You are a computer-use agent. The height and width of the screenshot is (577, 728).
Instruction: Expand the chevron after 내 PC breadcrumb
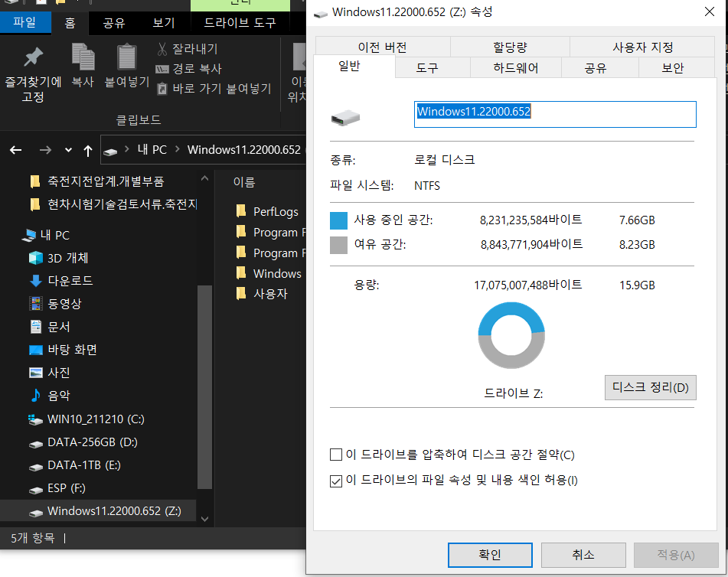click(178, 149)
